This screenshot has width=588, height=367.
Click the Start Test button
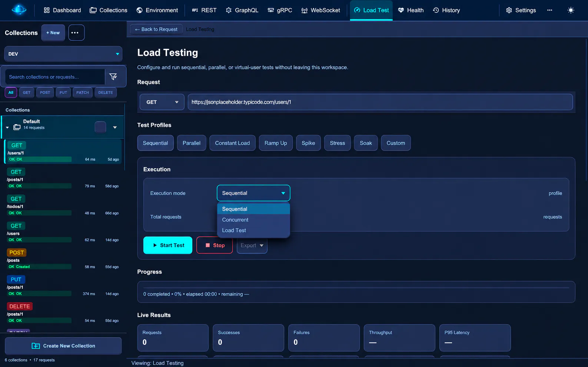coord(168,245)
